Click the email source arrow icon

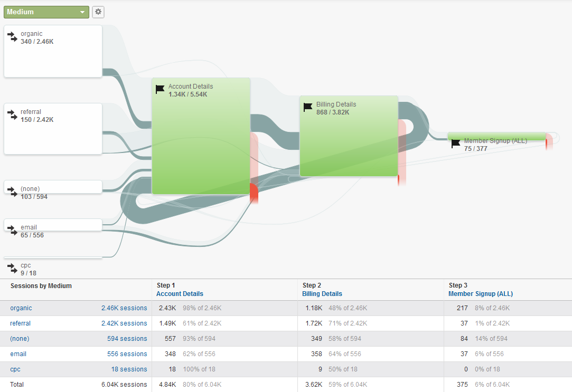tap(12, 231)
